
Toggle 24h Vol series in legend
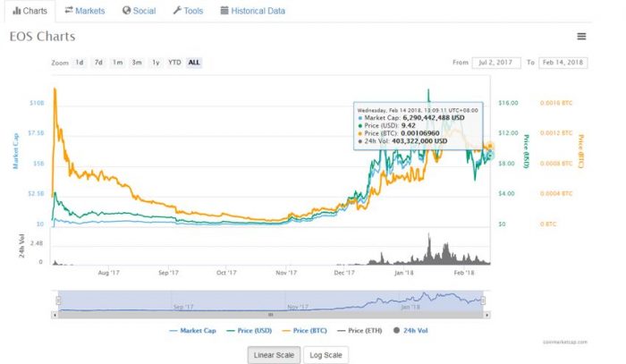click(410, 331)
